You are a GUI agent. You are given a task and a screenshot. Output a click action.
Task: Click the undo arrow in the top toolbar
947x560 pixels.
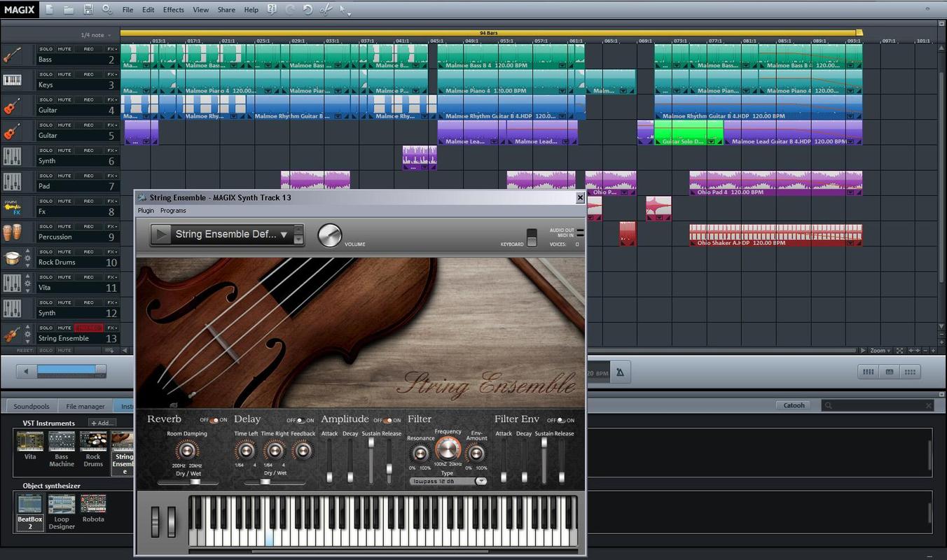point(307,9)
